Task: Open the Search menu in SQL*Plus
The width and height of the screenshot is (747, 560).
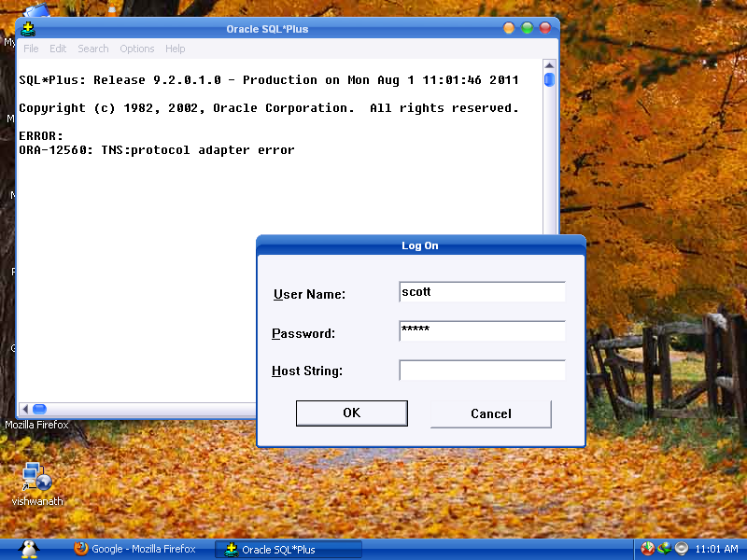Action: click(92, 49)
